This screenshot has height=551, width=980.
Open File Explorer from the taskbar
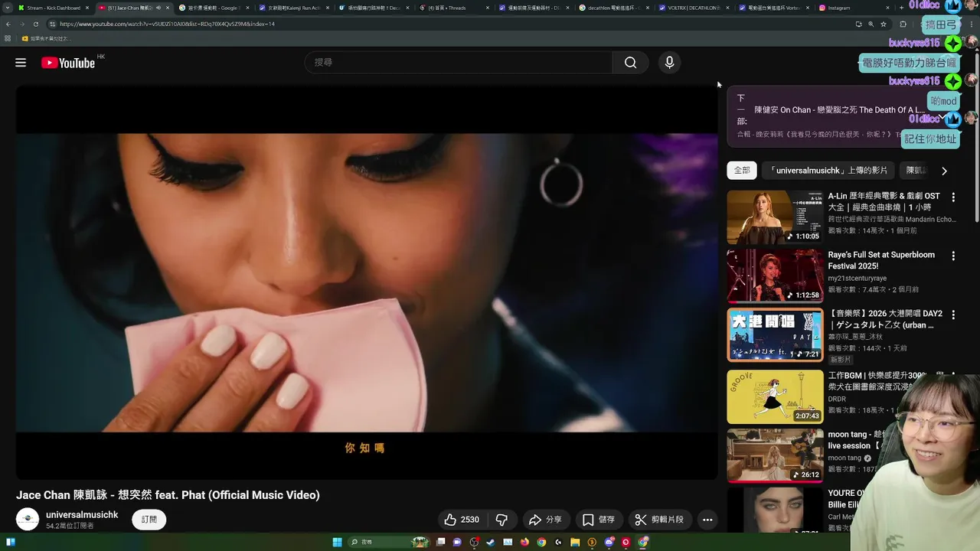tap(575, 543)
